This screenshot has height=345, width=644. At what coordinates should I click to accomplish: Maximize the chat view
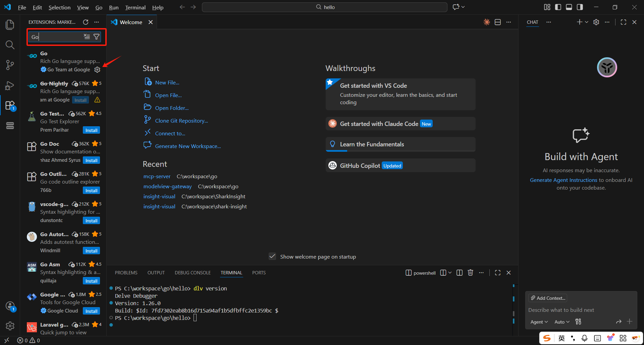[x=624, y=22]
